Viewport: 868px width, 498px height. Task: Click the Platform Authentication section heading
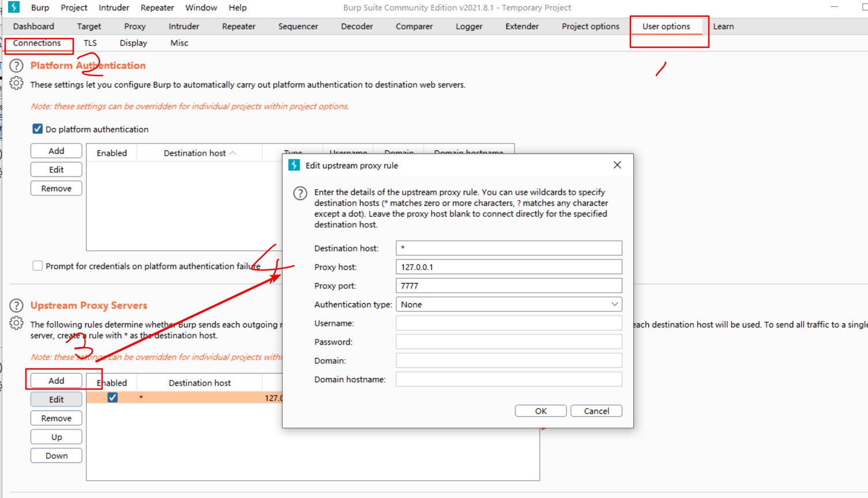(88, 66)
